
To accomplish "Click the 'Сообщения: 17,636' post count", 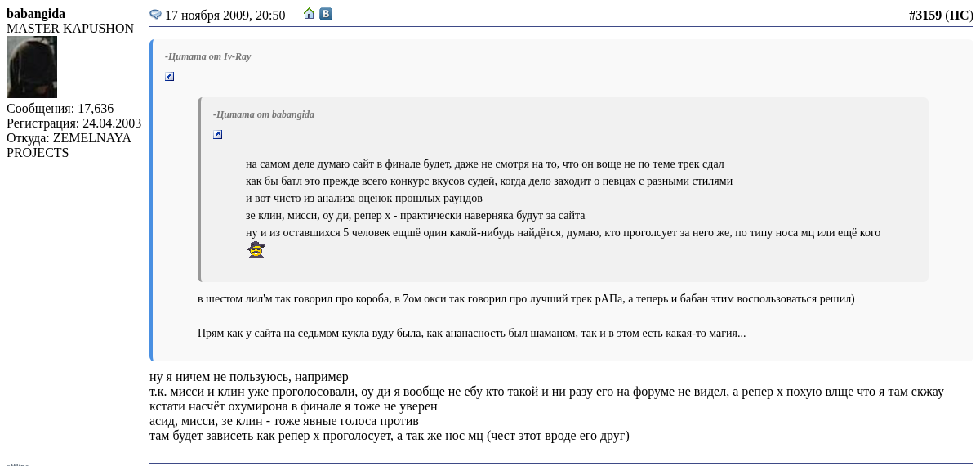I will (60, 109).
